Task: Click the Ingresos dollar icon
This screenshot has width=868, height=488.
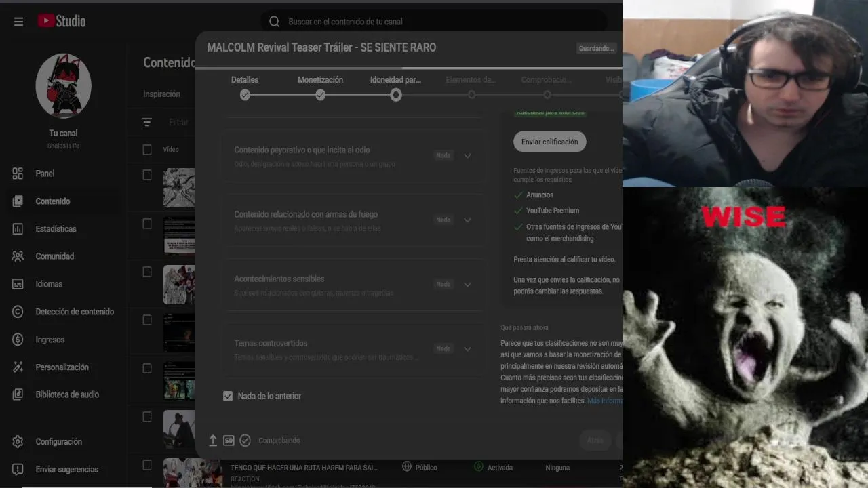Action: pyautogui.click(x=18, y=340)
